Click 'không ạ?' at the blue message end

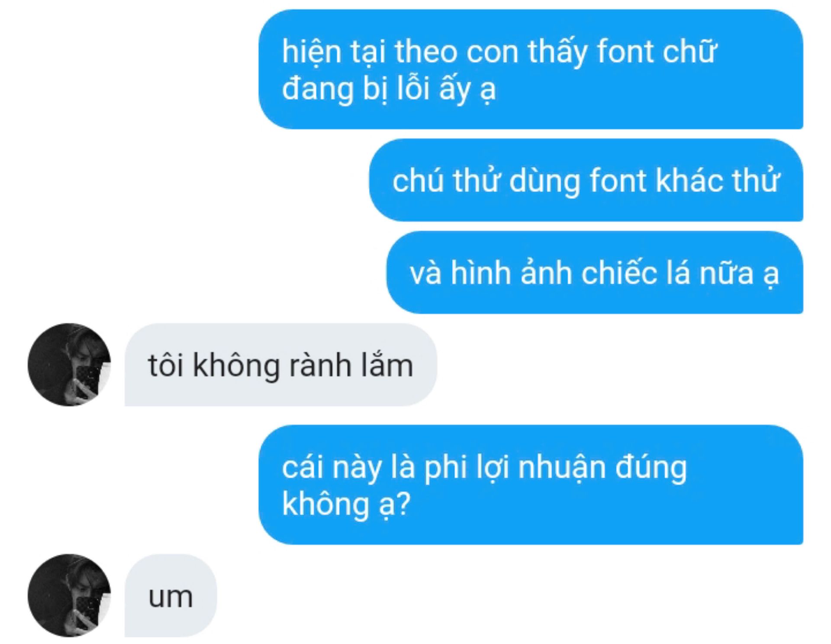(346, 505)
